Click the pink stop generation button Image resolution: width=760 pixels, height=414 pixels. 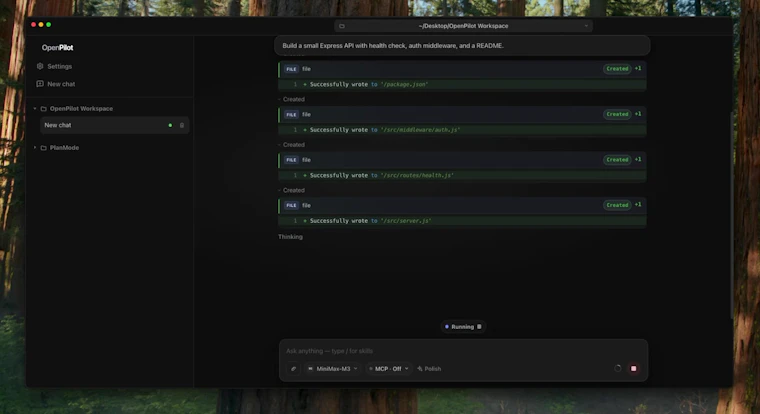[x=633, y=368]
